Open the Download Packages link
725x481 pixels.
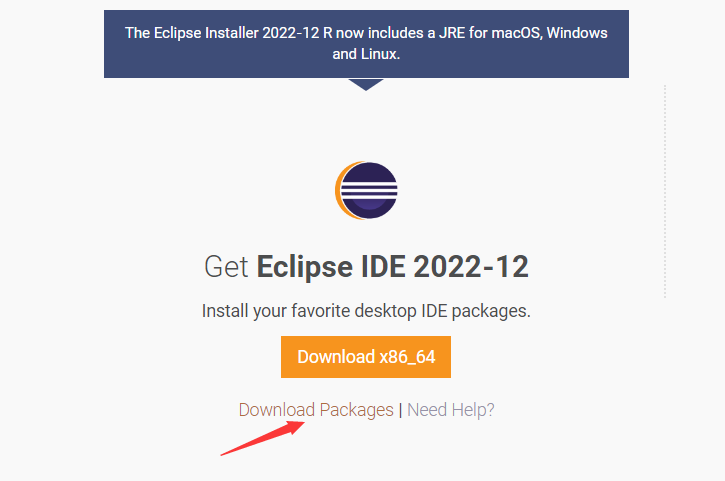click(x=316, y=410)
